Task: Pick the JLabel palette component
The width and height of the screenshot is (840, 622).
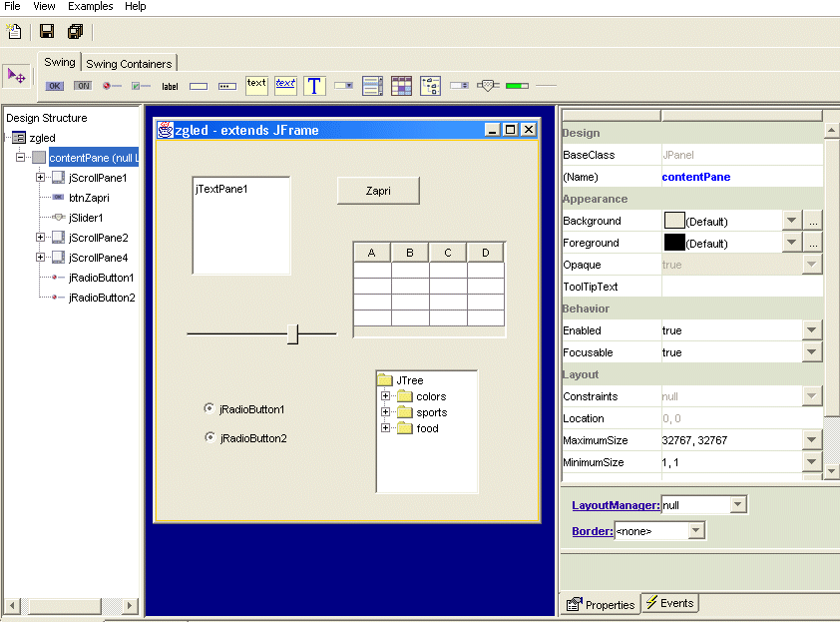Action: click(x=170, y=86)
